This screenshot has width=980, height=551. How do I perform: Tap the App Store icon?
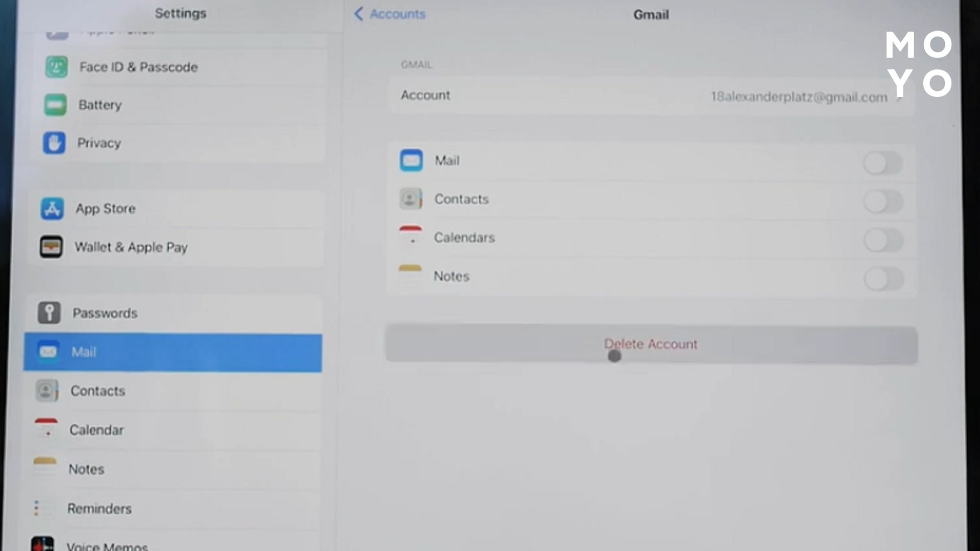[52, 209]
